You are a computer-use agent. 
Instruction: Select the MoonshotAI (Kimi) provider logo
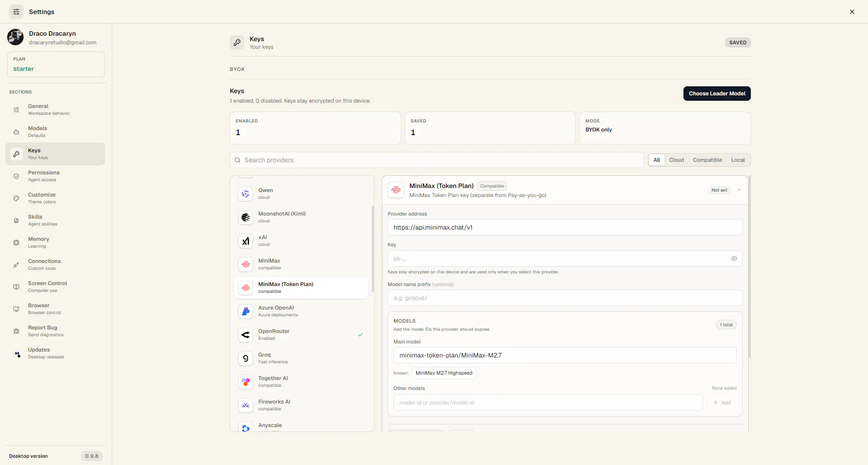tap(246, 217)
